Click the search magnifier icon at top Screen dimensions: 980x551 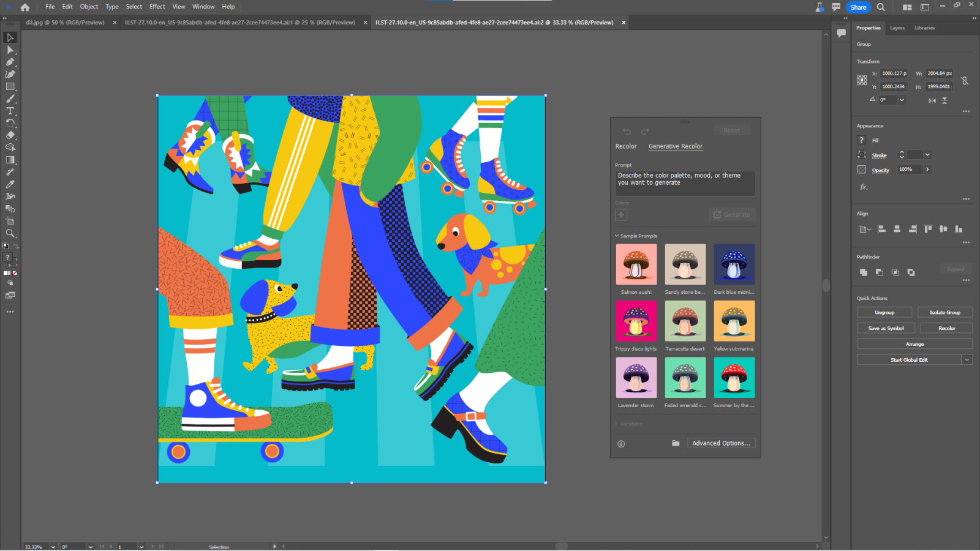pos(881,7)
